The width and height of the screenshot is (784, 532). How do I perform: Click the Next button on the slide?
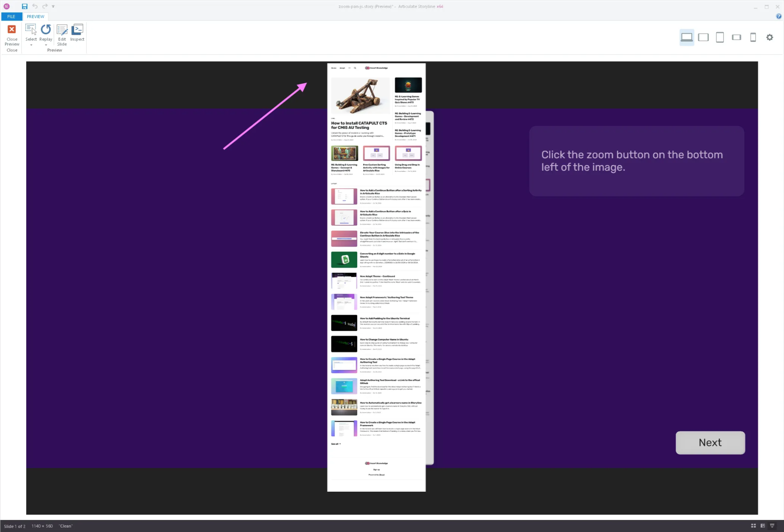tap(710, 443)
